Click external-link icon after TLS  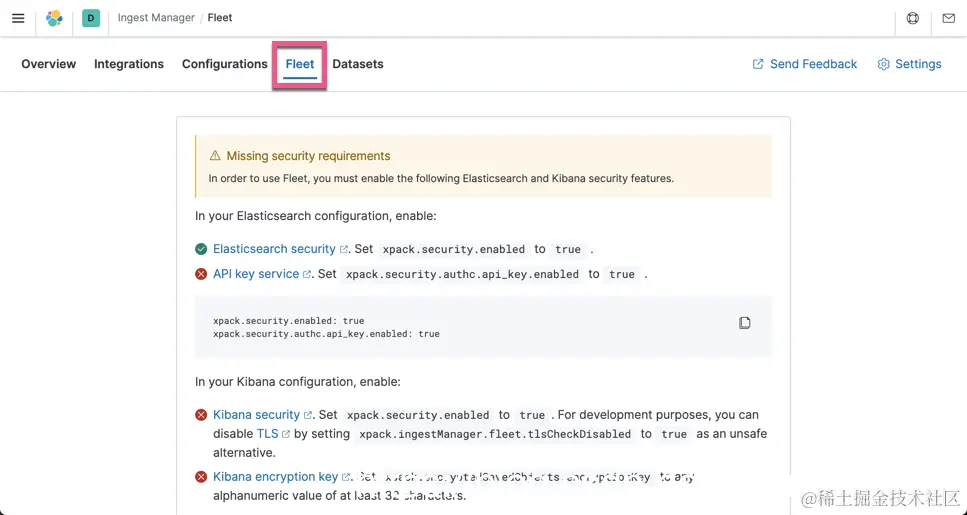[x=286, y=434]
